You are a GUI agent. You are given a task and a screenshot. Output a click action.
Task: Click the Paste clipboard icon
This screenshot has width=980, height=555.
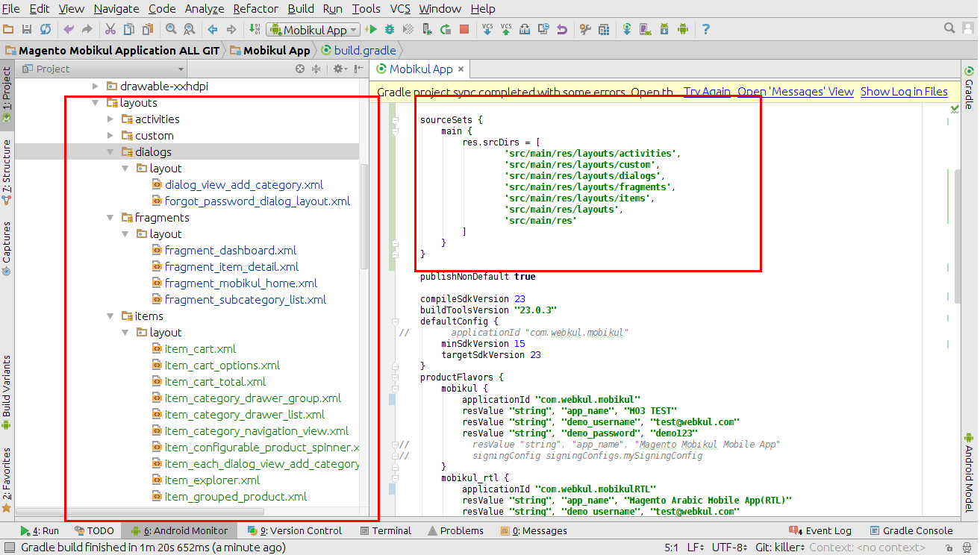147,29
